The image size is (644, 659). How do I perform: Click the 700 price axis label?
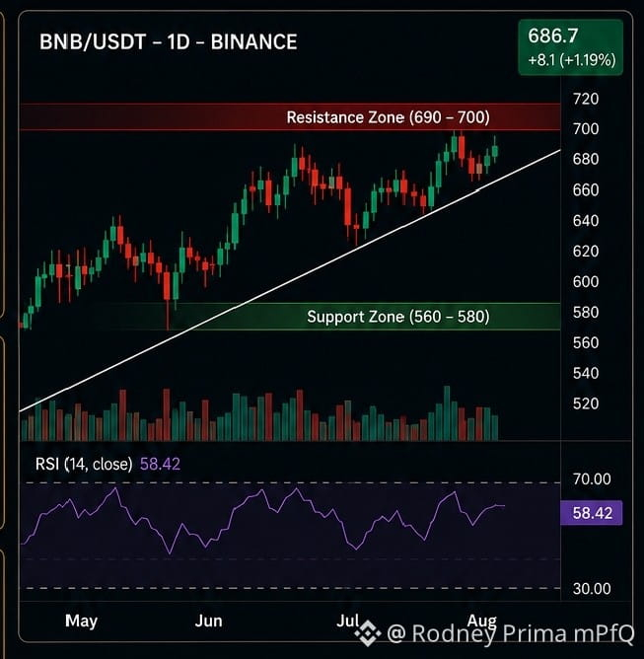(x=586, y=129)
